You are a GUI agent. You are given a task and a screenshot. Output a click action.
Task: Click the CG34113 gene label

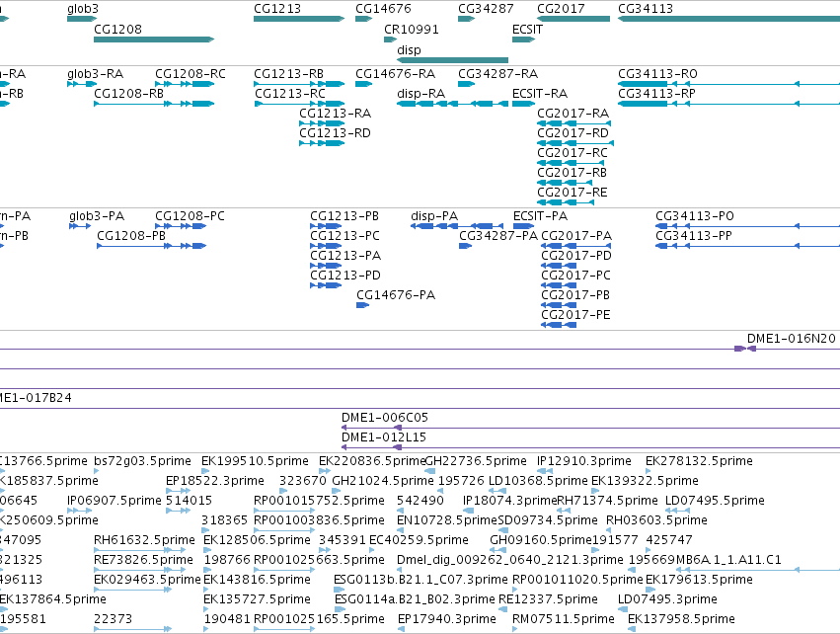click(x=645, y=9)
